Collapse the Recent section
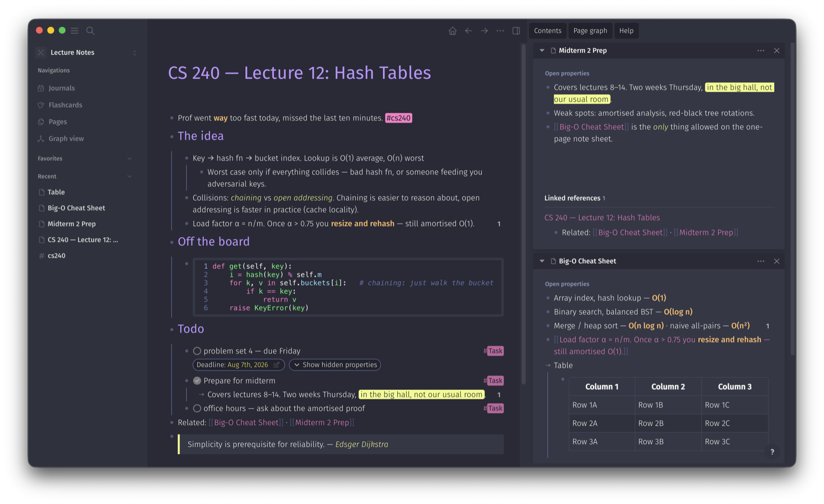This screenshot has height=504, width=824. tap(130, 177)
